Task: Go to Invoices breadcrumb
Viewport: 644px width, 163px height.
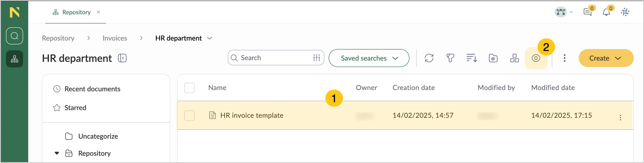Action: point(115,38)
